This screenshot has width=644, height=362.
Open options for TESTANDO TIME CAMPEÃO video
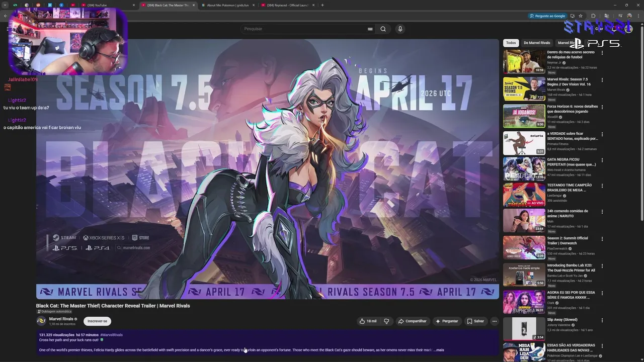point(602,186)
